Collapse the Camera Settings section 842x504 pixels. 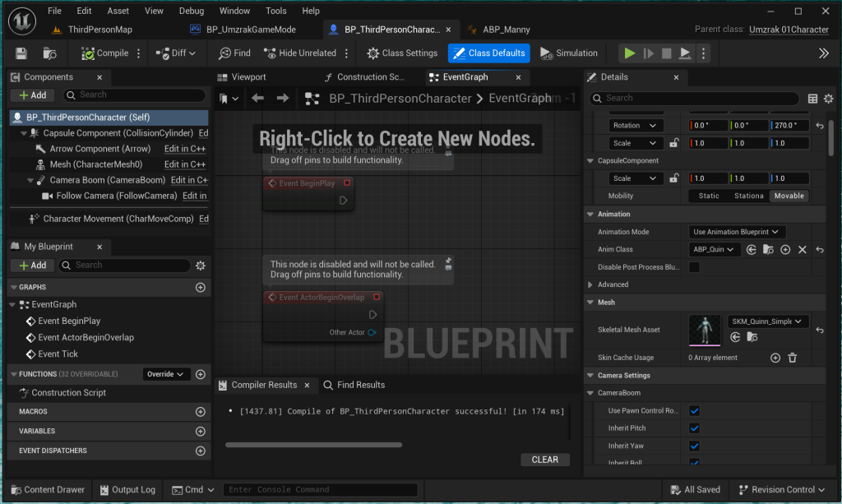pos(590,376)
